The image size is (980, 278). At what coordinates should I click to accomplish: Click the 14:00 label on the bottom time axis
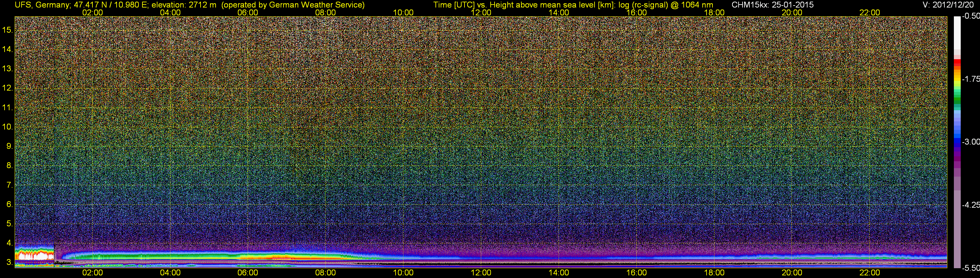pos(559,273)
